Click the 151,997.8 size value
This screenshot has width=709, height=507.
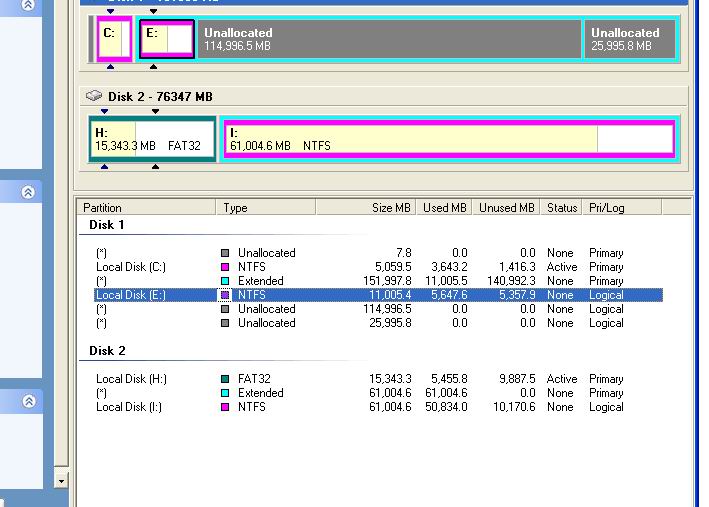[387, 281]
